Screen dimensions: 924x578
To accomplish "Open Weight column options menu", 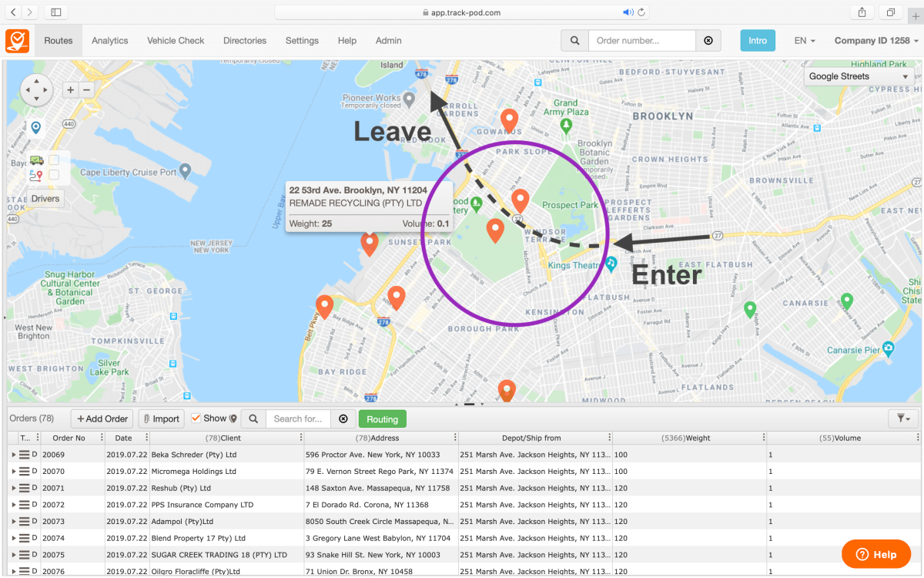I will click(763, 438).
